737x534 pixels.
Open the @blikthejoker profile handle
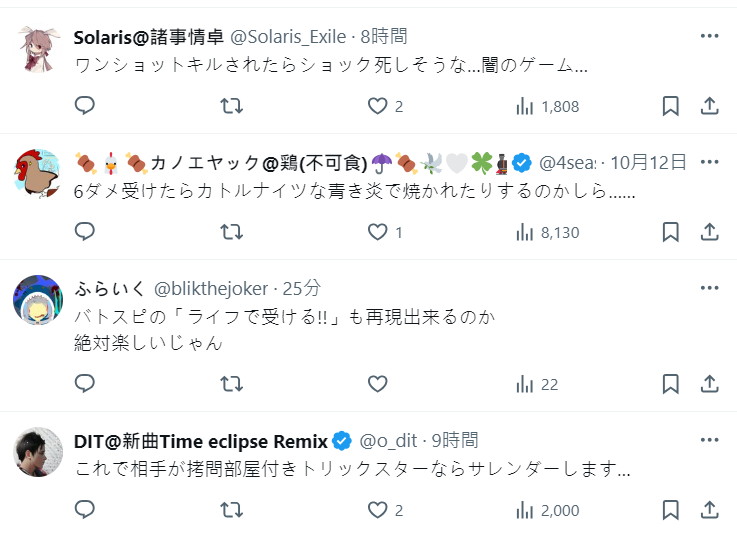(x=210, y=288)
